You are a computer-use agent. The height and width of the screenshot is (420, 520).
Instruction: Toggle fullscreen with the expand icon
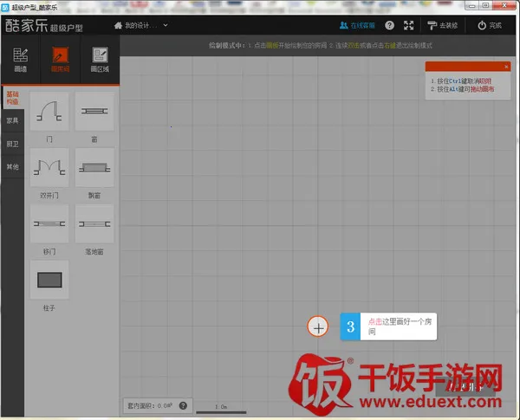(409, 25)
